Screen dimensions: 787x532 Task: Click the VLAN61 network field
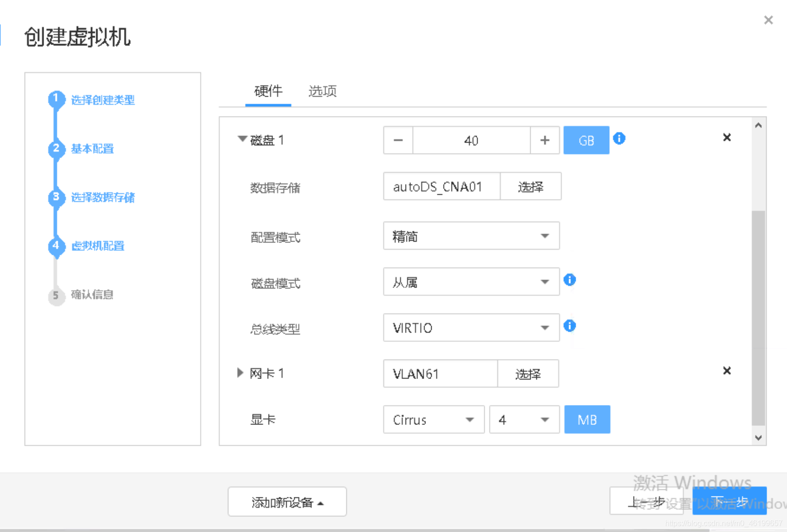(441, 374)
